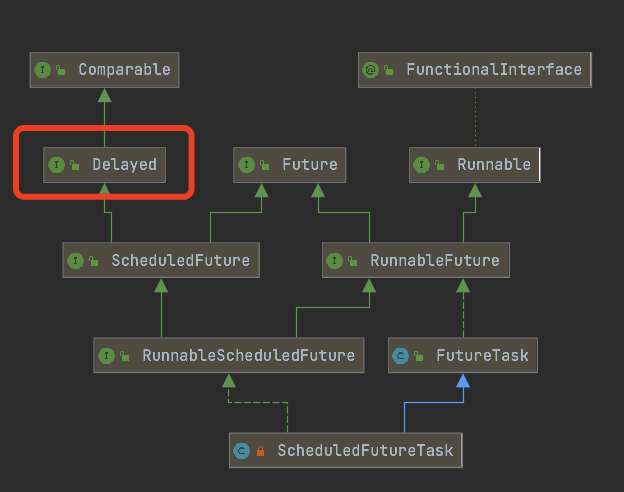Screen dimensions: 624x492
Task: Click the interface icon beside Future
Action: (246, 164)
